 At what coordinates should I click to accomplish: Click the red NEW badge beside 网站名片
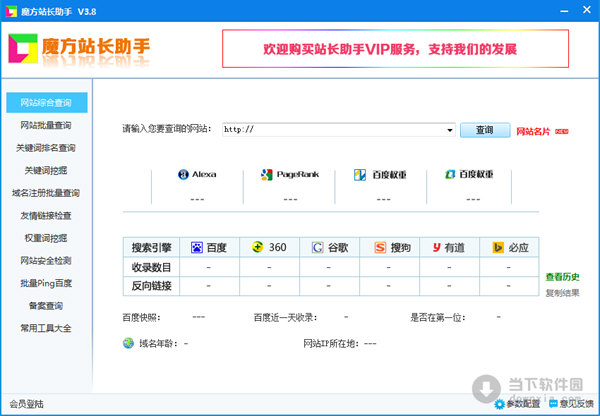pos(562,132)
